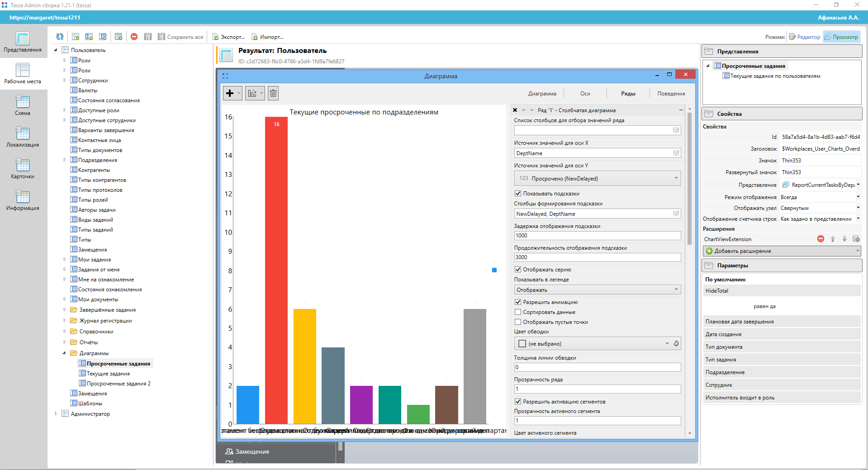Enable the Сортировать данные checkbox
868x470 pixels.
[518, 312]
